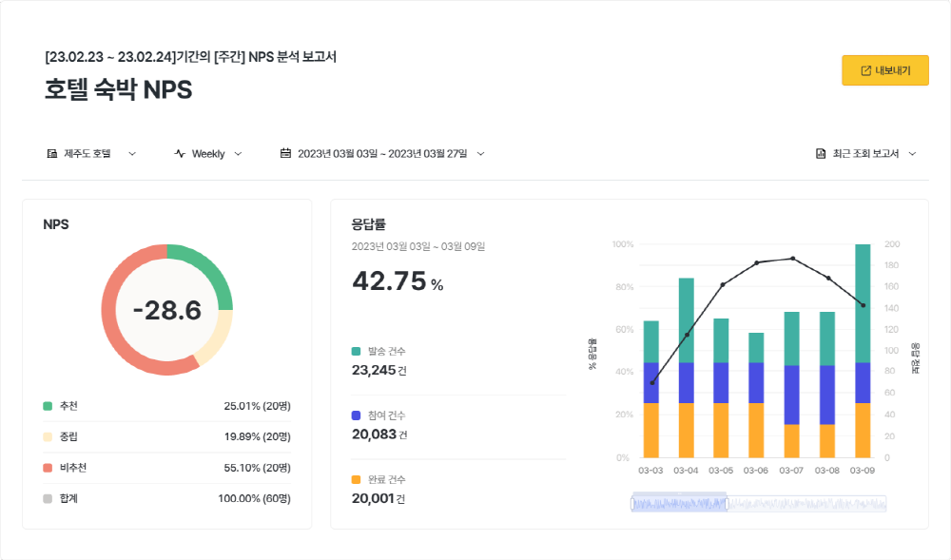Toggle the 추천 legend green swatch
Viewport: 951px width, 560px height.
tap(48, 406)
